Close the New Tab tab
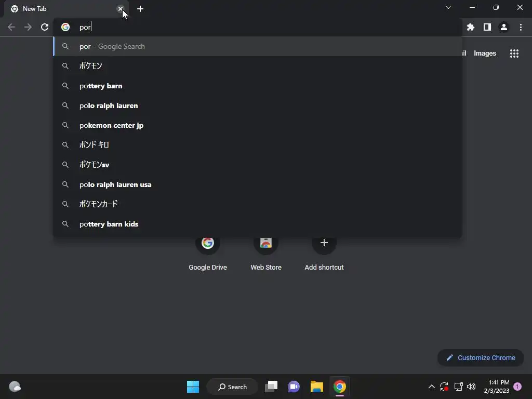This screenshot has width=532, height=399. point(120,9)
